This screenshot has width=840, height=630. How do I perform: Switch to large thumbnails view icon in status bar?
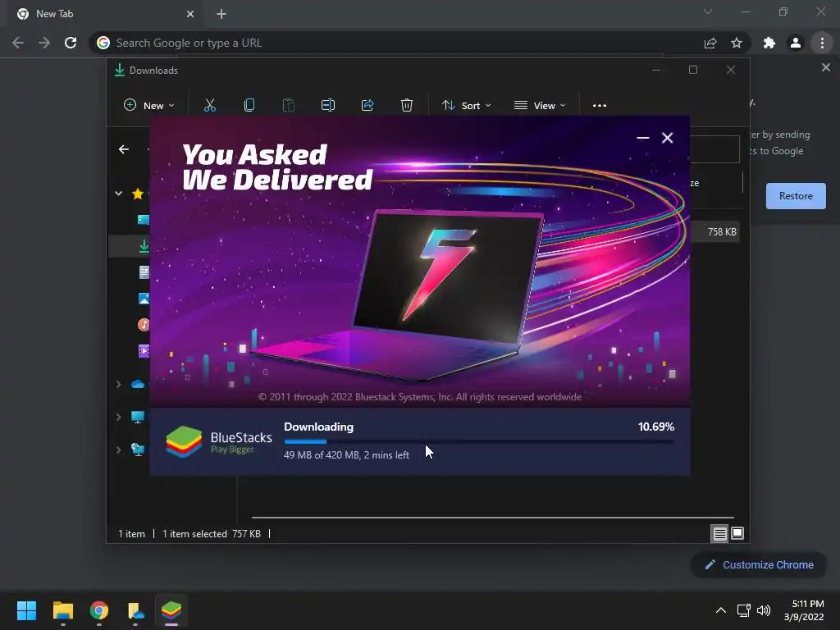tap(737, 533)
